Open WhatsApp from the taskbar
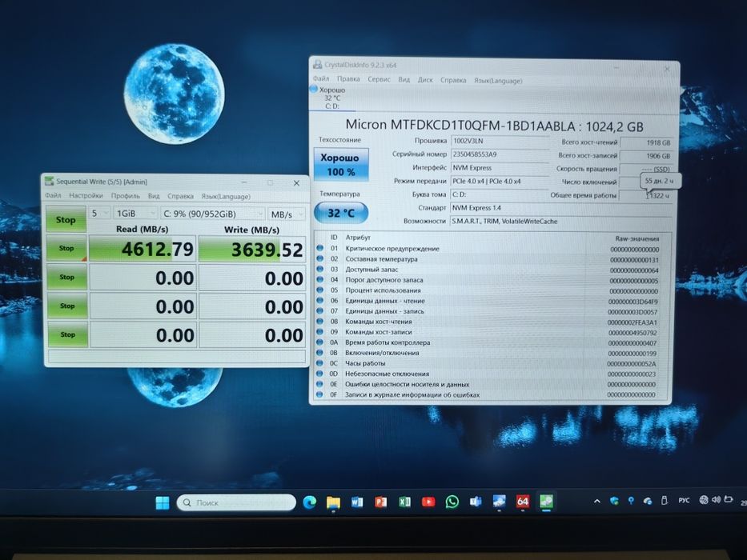Image resolution: width=747 pixels, height=560 pixels. pos(452,502)
